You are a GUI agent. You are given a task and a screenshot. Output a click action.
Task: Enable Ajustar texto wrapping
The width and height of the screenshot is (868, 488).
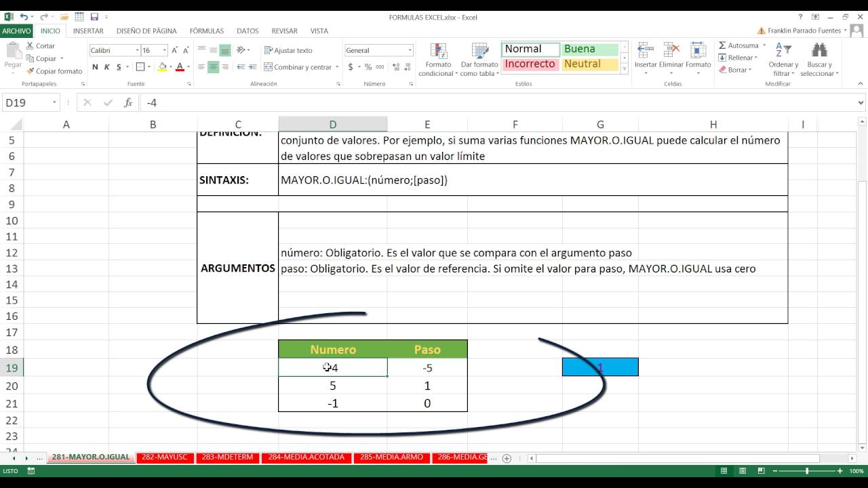tap(288, 50)
